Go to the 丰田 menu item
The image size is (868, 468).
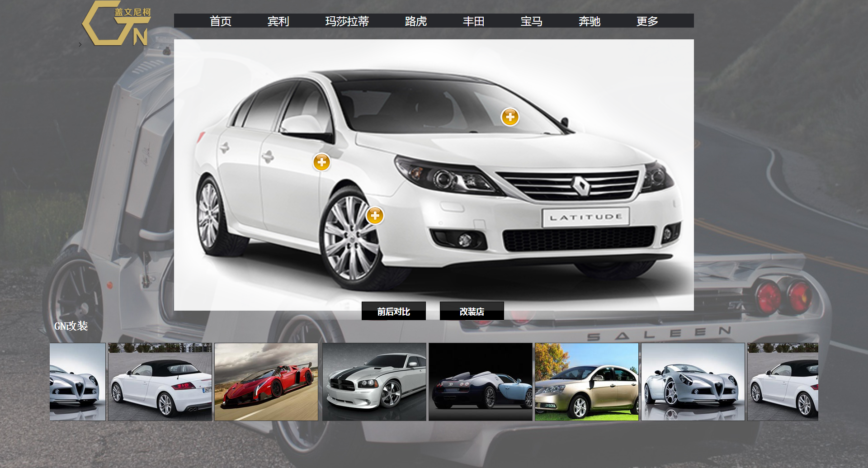[x=474, y=21]
